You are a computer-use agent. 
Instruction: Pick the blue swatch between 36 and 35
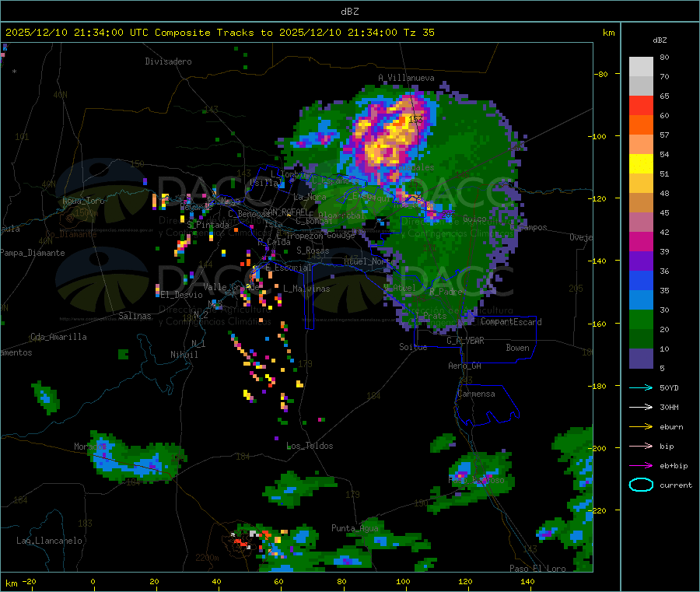pyautogui.click(x=641, y=280)
